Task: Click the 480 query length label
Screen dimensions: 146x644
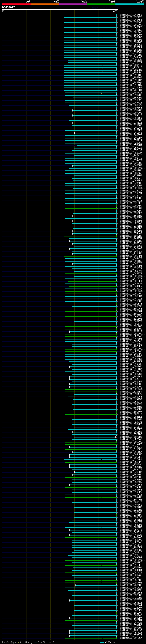Action: click(115, 11)
